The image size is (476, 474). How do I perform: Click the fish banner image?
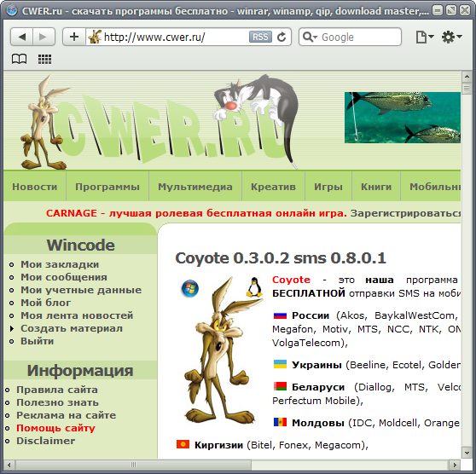tap(403, 118)
